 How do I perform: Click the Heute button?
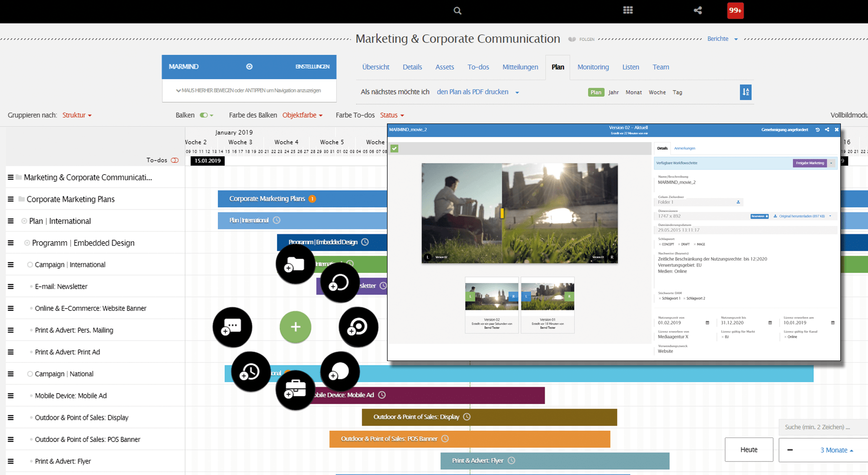pyautogui.click(x=749, y=450)
